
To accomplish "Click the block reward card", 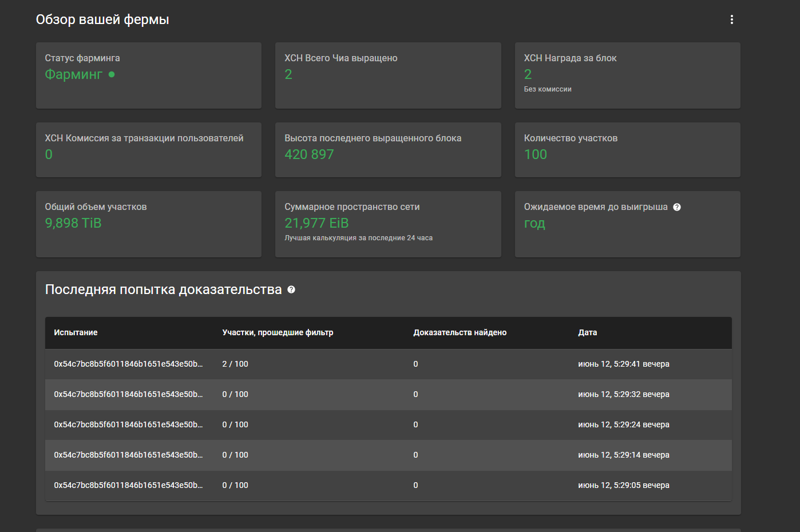I will pyautogui.click(x=627, y=76).
